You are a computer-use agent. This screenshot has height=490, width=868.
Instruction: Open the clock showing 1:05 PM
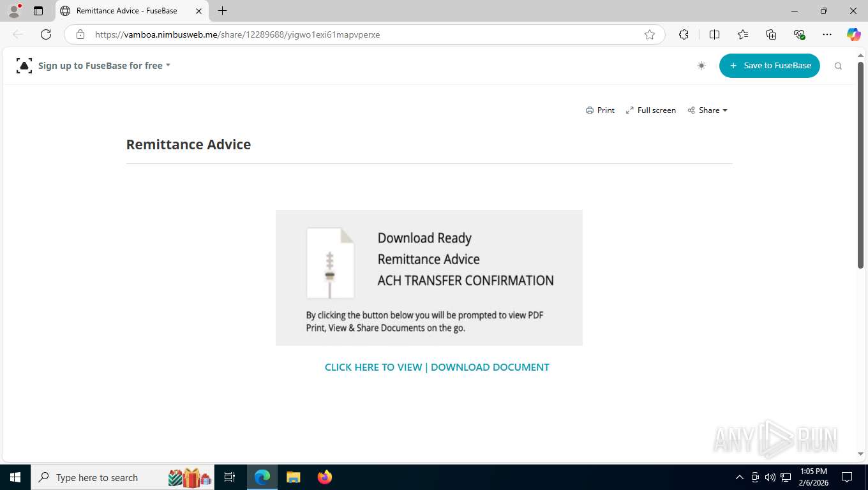pyautogui.click(x=813, y=477)
